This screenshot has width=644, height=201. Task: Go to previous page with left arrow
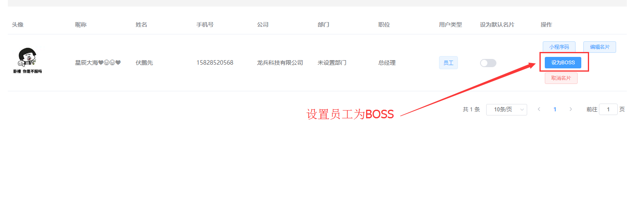pos(539,109)
